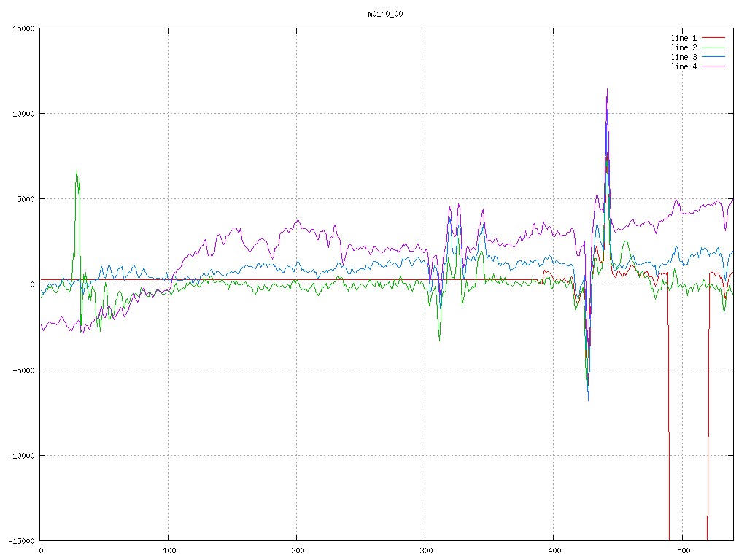
Task: Select the line 3 legend label
Action: 684,57
